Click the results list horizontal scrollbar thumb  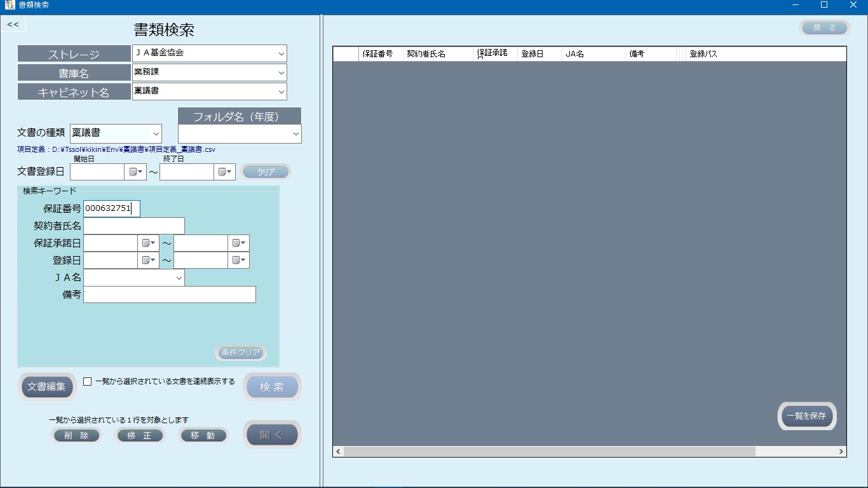550,451
